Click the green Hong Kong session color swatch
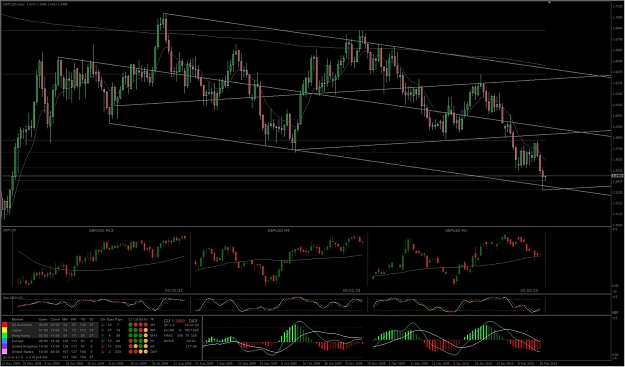Image resolution: width=625 pixels, height=367 pixels. (4, 336)
